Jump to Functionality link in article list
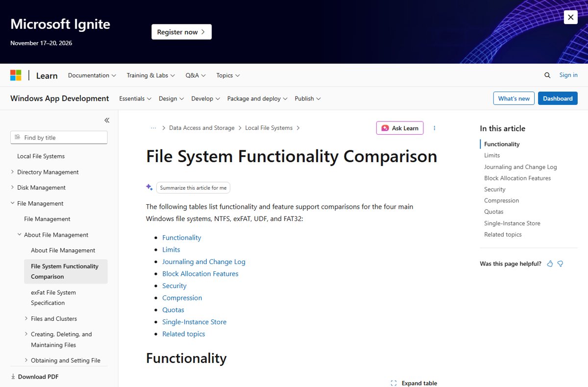Viewport: 588px width, 387px height. click(x=182, y=238)
